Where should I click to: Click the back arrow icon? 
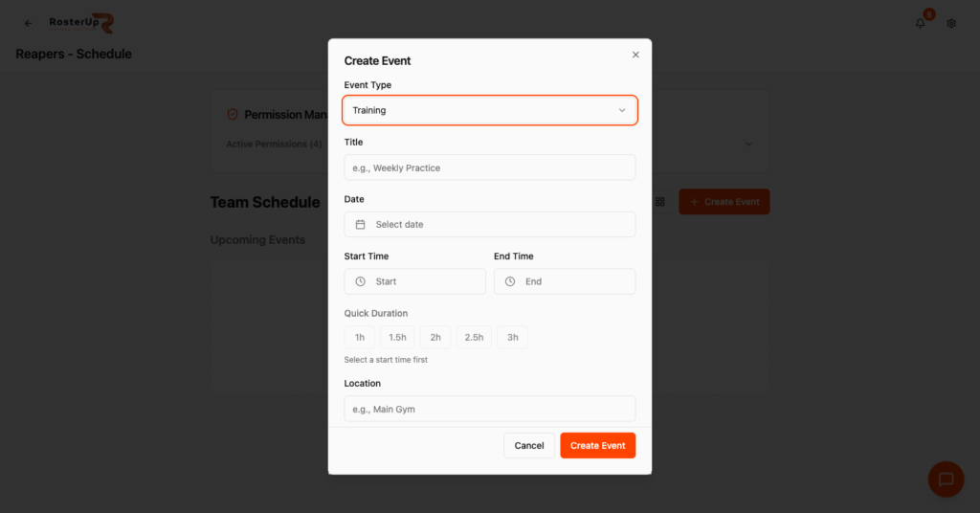[28, 23]
